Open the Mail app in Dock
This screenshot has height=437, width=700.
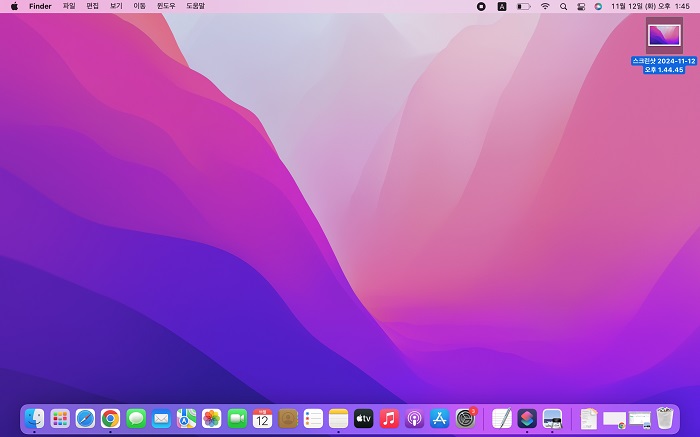tap(161, 419)
